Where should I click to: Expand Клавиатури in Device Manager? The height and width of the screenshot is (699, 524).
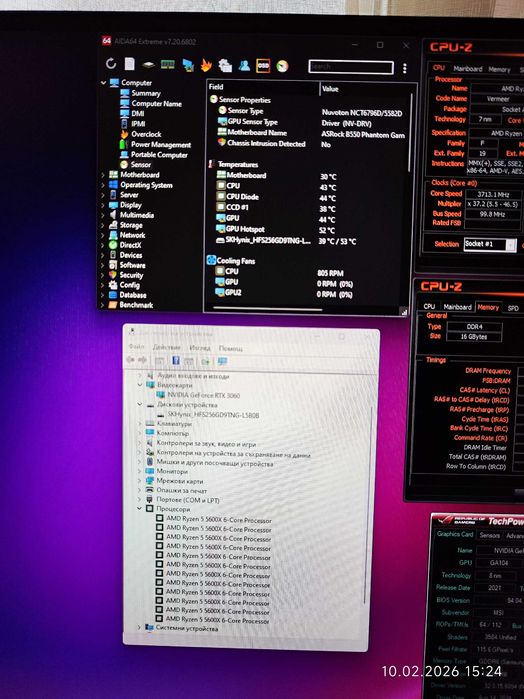coord(140,424)
